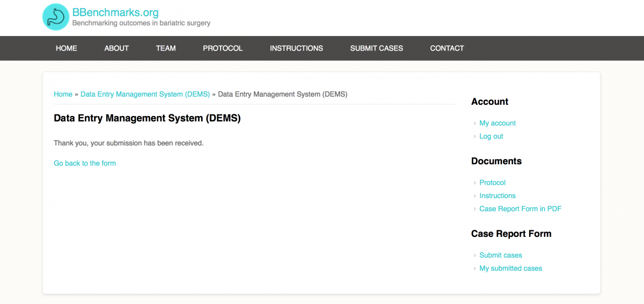Open SUBMIT CASES in the navigation bar

click(x=376, y=48)
